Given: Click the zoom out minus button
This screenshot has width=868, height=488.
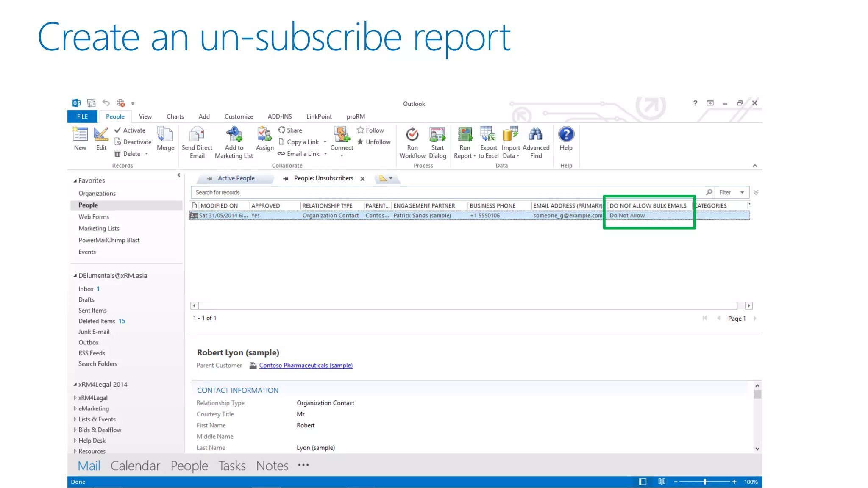Looking at the screenshot, I should [676, 482].
